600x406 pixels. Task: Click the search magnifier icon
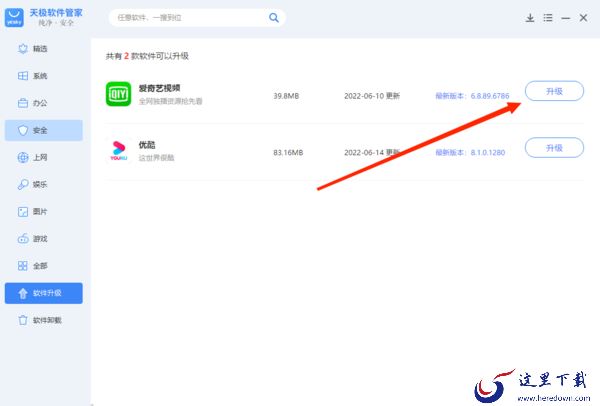tap(274, 18)
